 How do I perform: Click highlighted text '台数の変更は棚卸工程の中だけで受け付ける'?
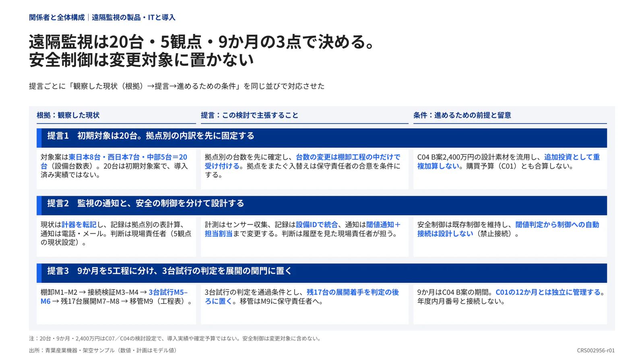(x=303, y=161)
